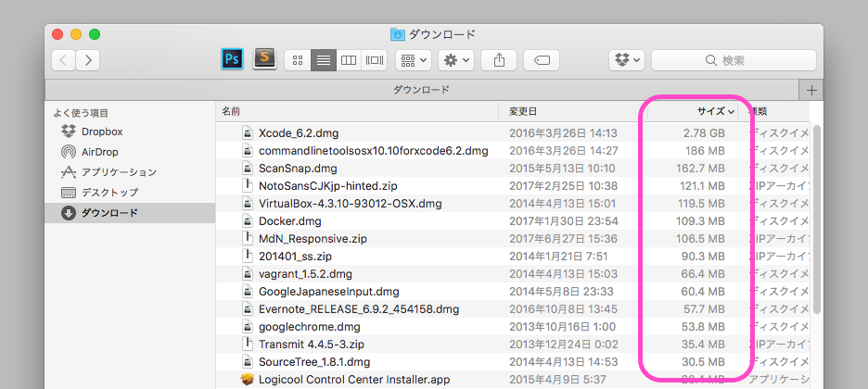Open AirDrop in the sidebar
The height and width of the screenshot is (389, 868).
(130, 151)
